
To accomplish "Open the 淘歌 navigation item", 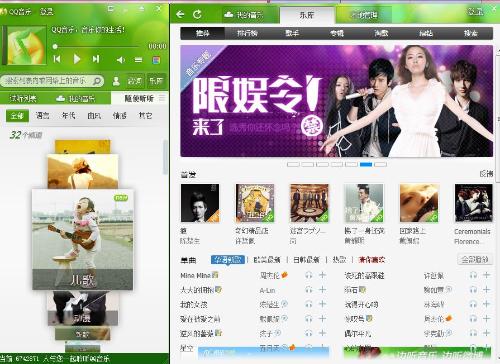I will point(381,33).
